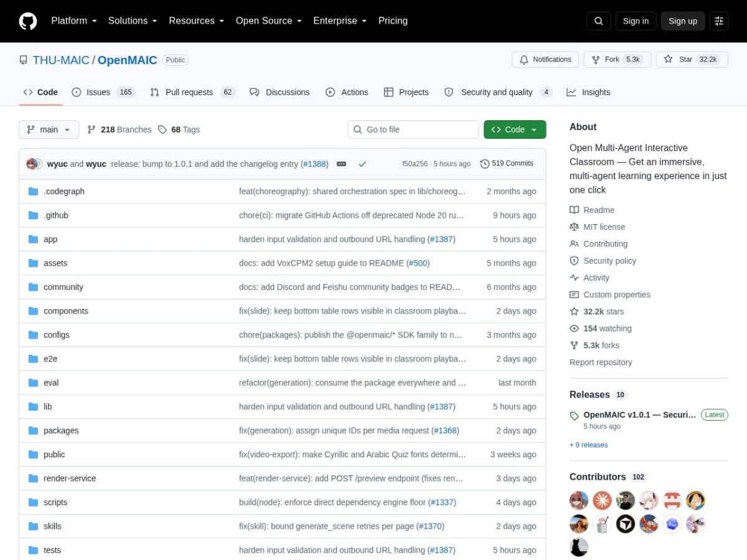Open the Contributors section heading
The width and height of the screenshot is (747, 560).
pos(608,477)
